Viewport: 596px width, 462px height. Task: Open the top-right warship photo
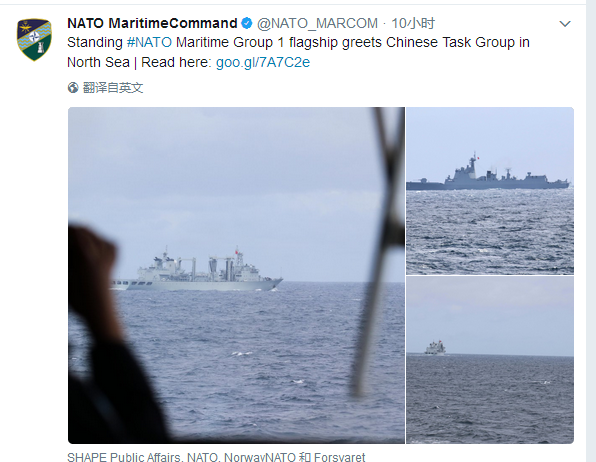490,191
